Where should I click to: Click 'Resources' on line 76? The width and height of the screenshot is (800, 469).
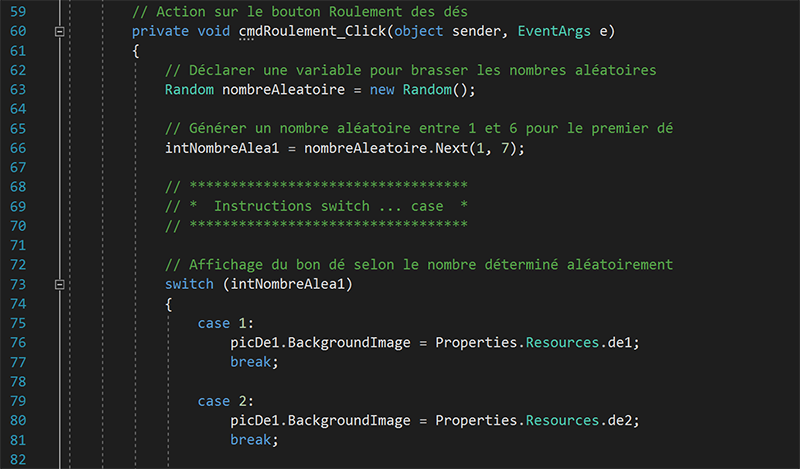coord(562,343)
